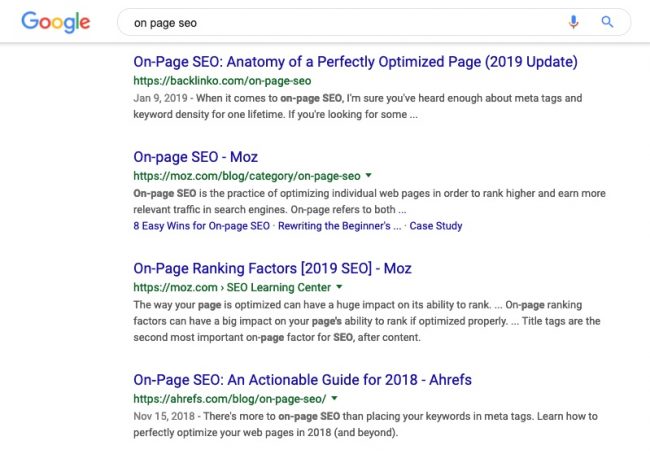Start voice search with the microphone icon
650x454 pixels.
coord(573,22)
